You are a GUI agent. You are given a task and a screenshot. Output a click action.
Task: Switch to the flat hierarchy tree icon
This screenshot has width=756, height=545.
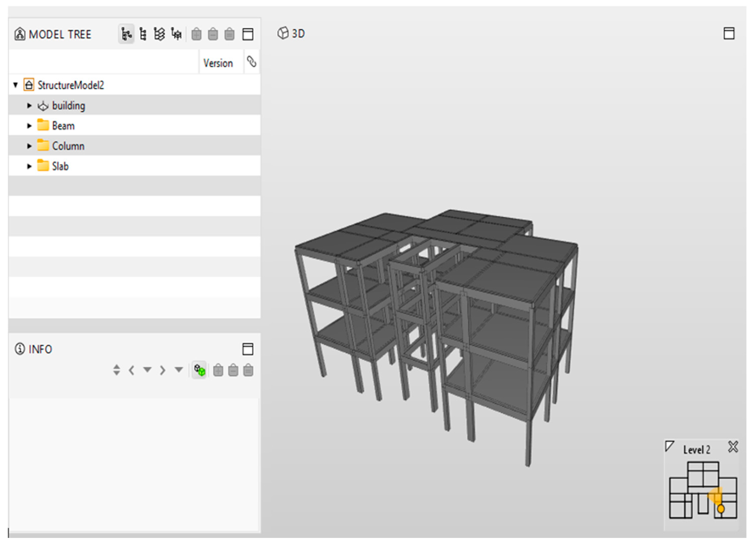(143, 34)
